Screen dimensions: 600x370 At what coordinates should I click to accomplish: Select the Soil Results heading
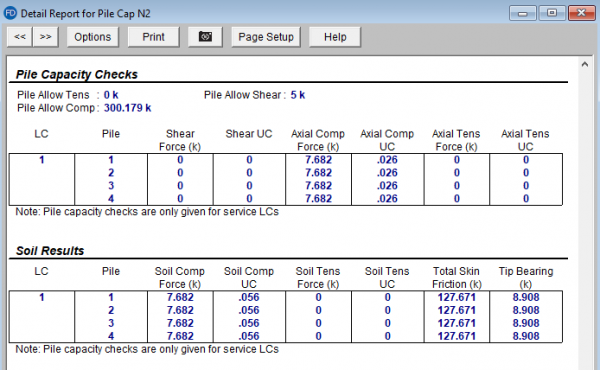[x=50, y=251]
